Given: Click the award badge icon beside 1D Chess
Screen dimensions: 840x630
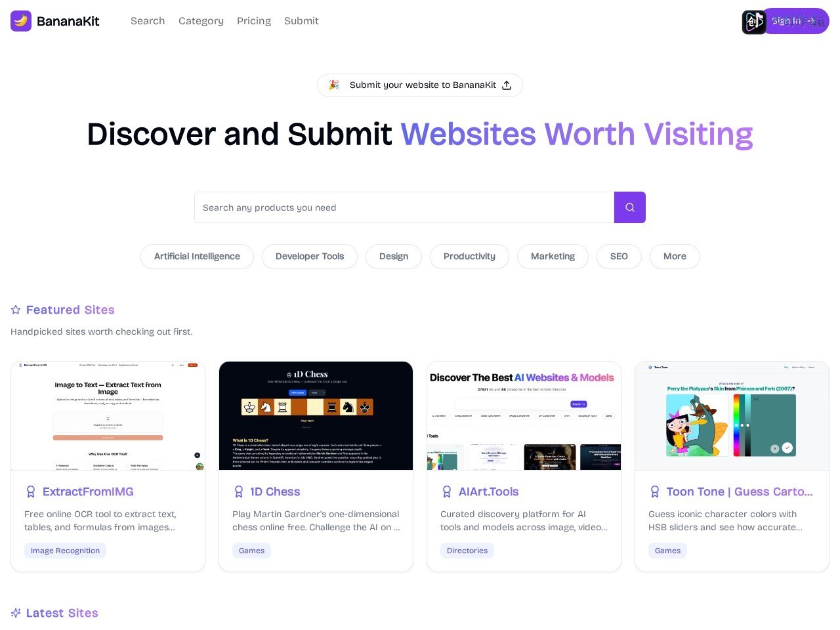Looking at the screenshot, I should click(x=239, y=492).
